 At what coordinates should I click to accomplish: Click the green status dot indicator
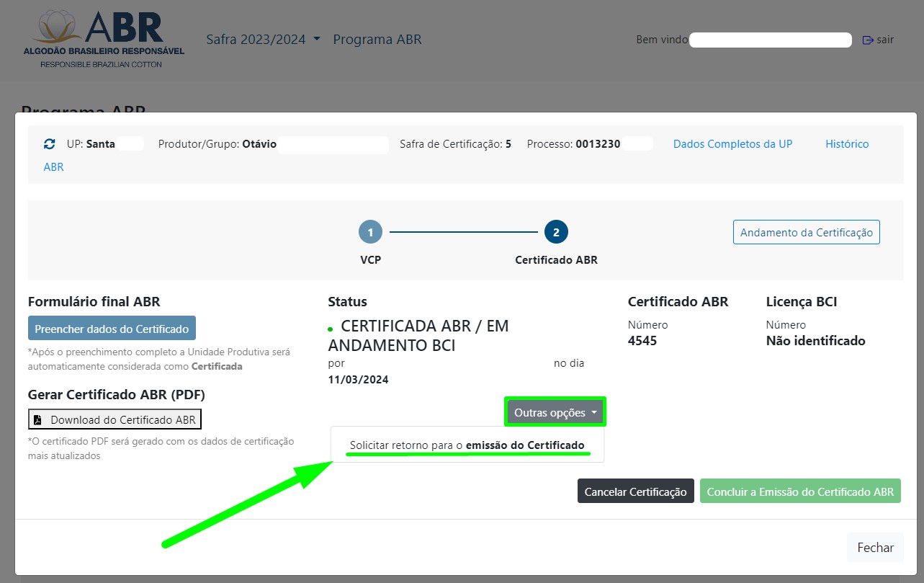pyautogui.click(x=331, y=329)
